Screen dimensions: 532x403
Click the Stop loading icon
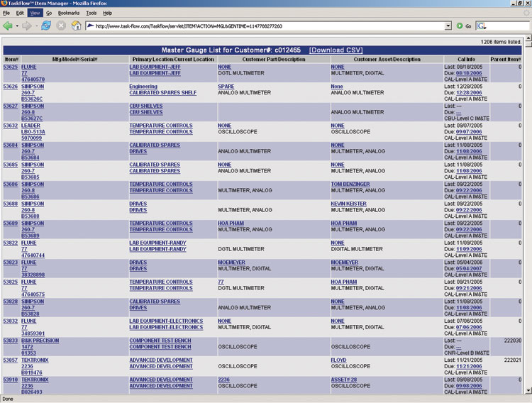(x=61, y=26)
